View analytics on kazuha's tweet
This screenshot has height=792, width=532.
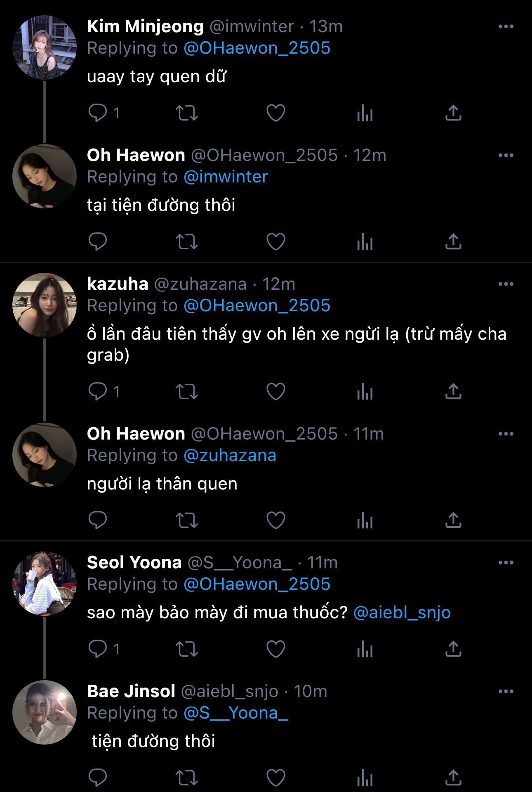[x=365, y=391]
